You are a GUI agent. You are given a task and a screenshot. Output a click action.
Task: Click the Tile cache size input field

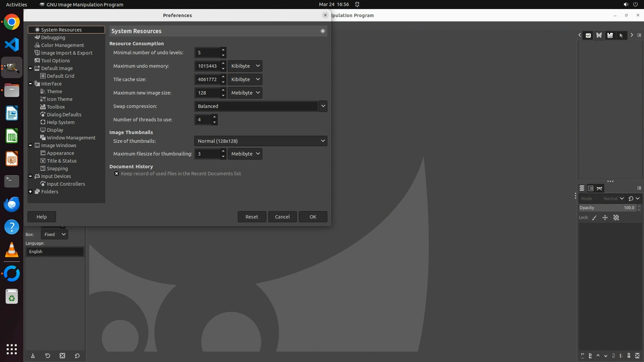coord(207,79)
